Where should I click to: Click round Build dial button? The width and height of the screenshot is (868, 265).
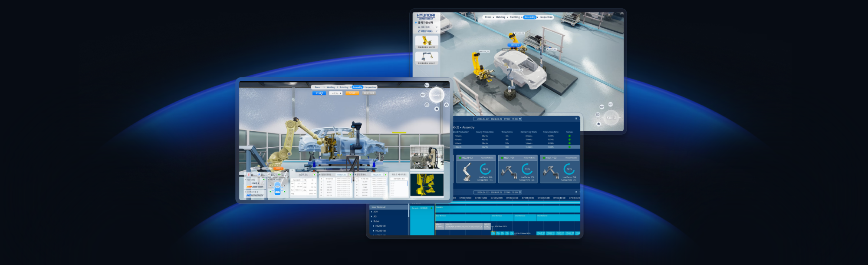coord(611,117)
